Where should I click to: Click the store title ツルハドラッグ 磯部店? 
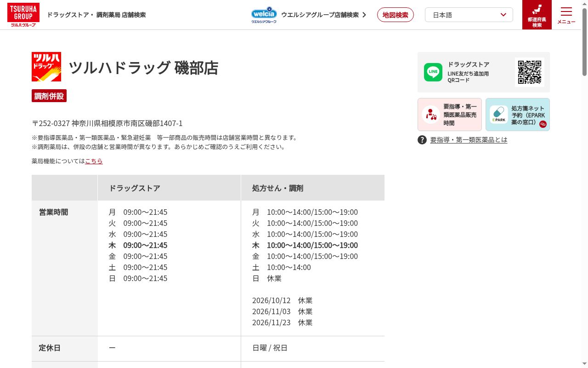coord(143,68)
